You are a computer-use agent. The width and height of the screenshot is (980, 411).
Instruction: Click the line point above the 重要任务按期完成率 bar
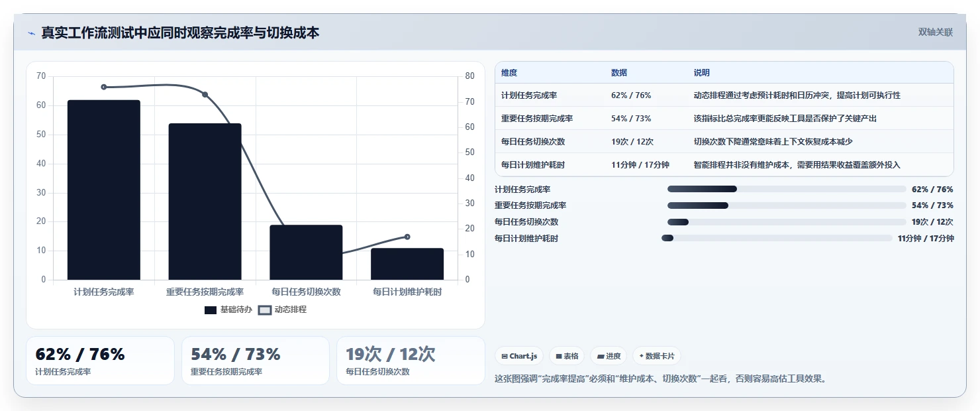pos(205,95)
